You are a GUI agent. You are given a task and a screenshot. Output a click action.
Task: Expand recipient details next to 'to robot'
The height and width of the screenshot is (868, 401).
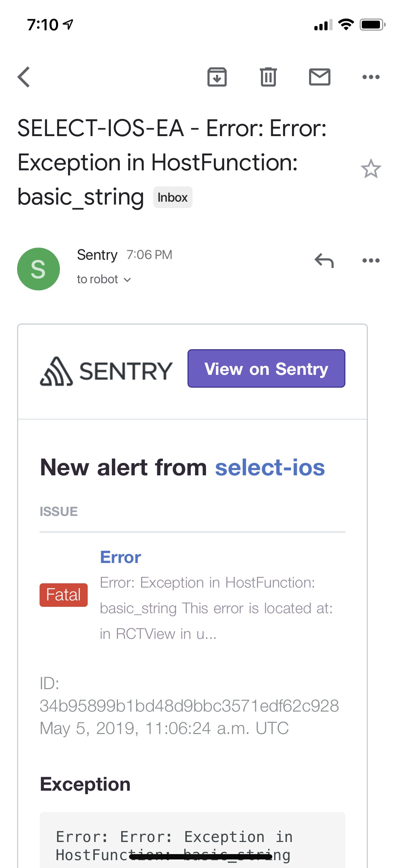127,280
